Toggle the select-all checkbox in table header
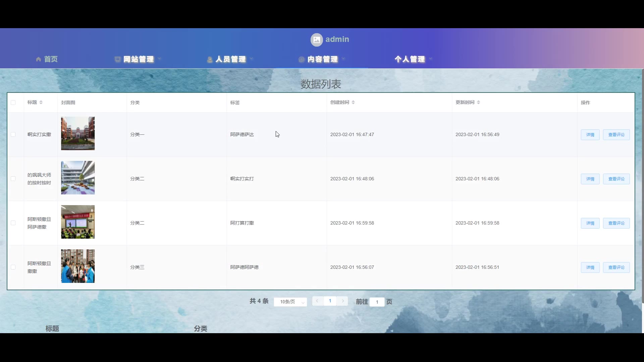Screen dimensions: 644x362 13,103
